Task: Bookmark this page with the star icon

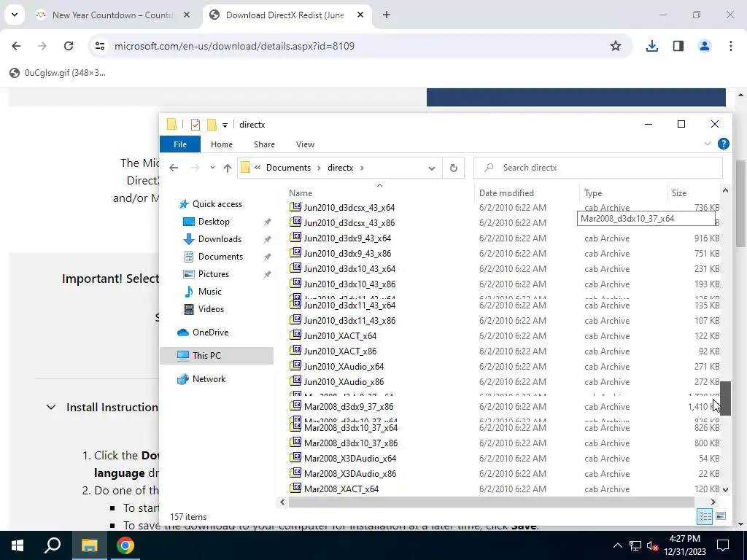Action: [x=616, y=46]
